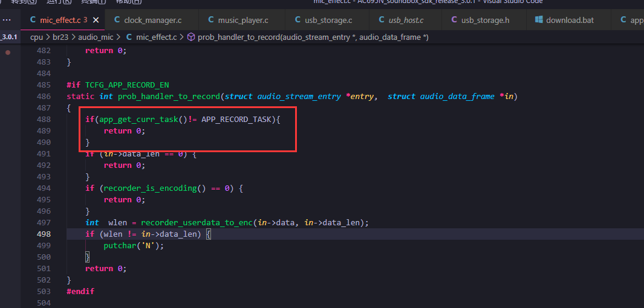Click audio_stream_entry type on line 486

[299, 97]
